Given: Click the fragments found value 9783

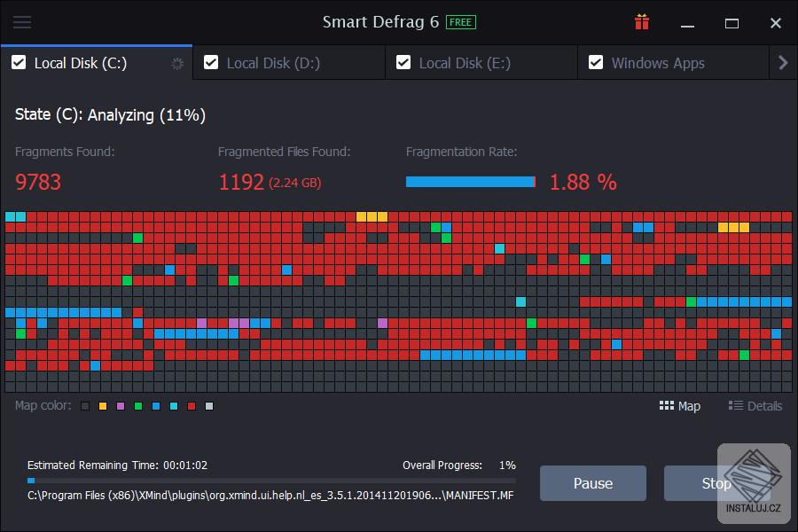Looking at the screenshot, I should tap(38, 182).
